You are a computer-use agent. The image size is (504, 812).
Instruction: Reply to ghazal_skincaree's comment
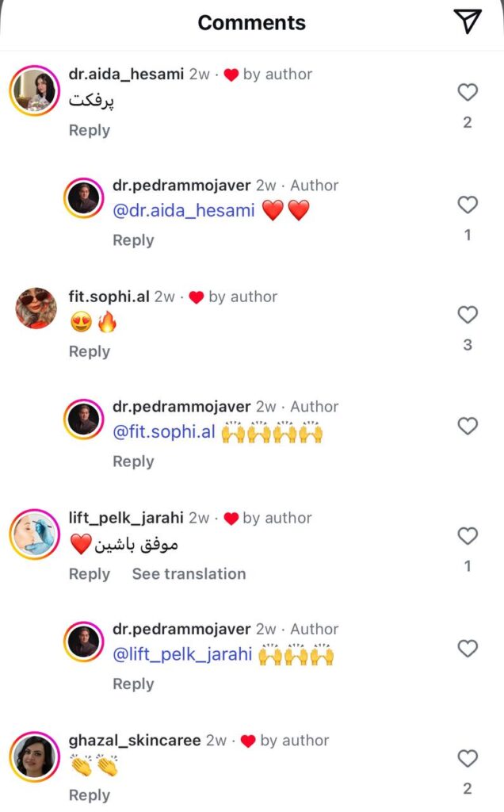coord(90,795)
